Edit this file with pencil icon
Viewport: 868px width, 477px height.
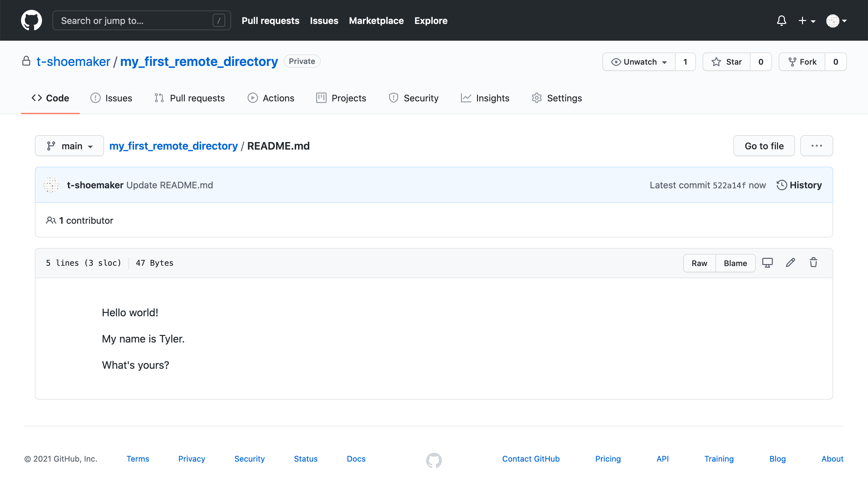[x=791, y=262]
